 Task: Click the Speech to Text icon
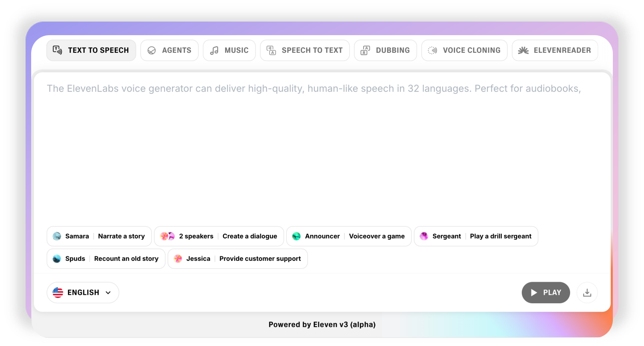pyautogui.click(x=271, y=50)
